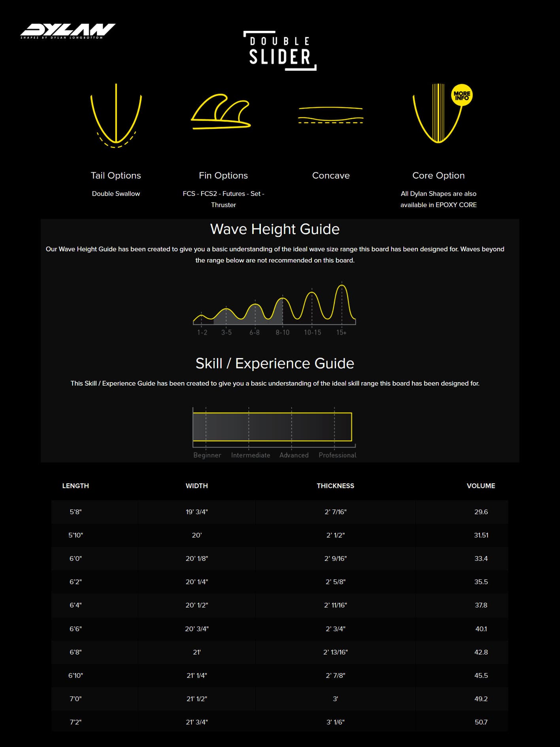Click the WIDTH column header

(197, 486)
